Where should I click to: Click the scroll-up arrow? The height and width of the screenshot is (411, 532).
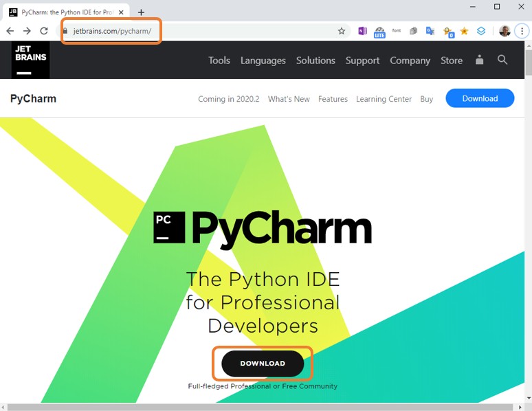click(x=529, y=45)
